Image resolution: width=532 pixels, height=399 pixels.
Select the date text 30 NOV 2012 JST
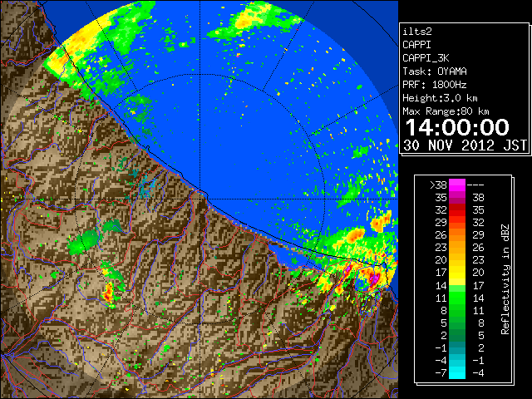click(x=465, y=145)
